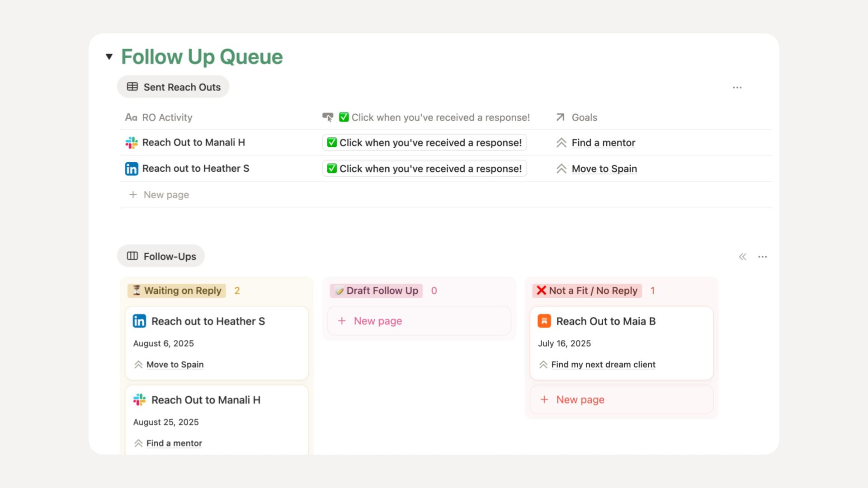Collapse the Follow Up Queue heading triangle

(108, 56)
